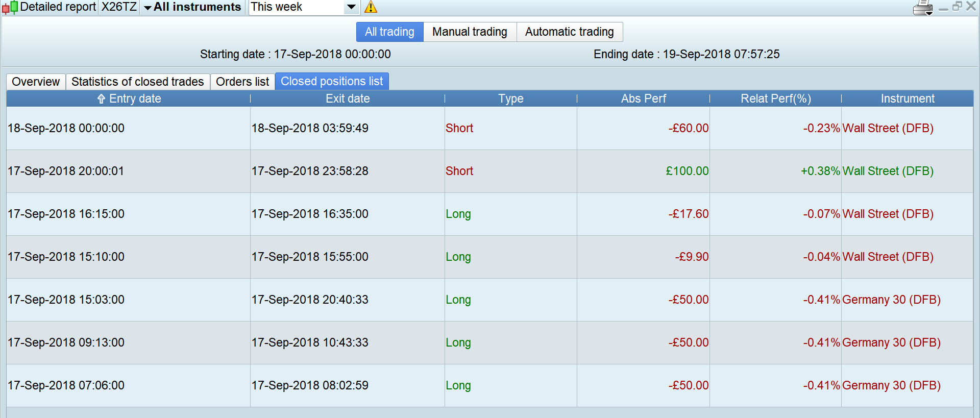The image size is (980, 418).
Task: Open the Overview tab
Action: pos(36,82)
